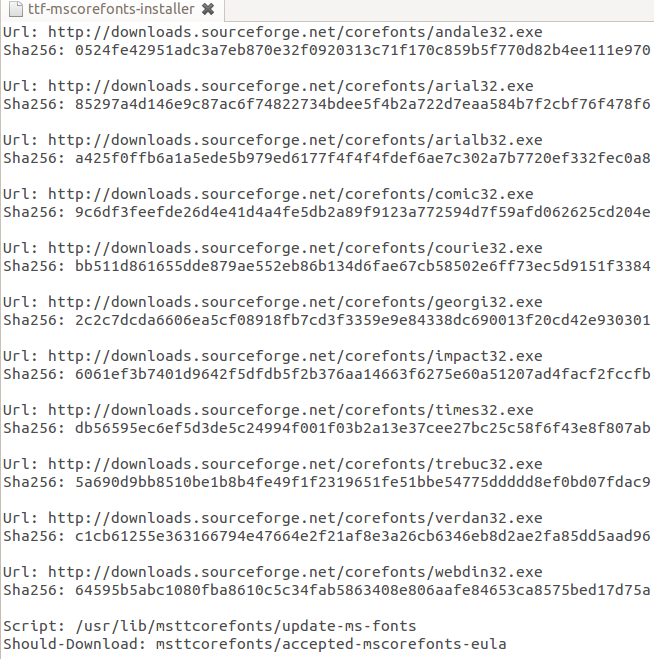The width and height of the screenshot is (654, 659).
Task: Click the Sha256 hash starting 9c6df3
Action: (363, 212)
